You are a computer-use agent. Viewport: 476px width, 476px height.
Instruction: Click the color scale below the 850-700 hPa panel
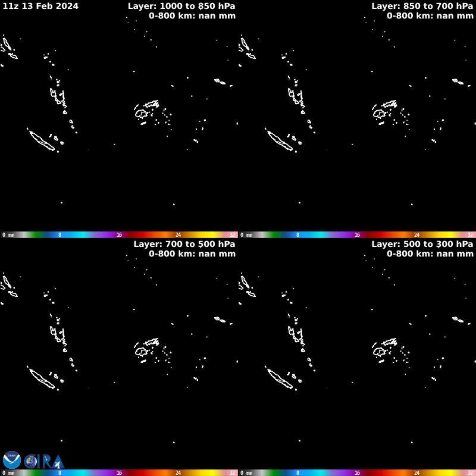pos(357,234)
